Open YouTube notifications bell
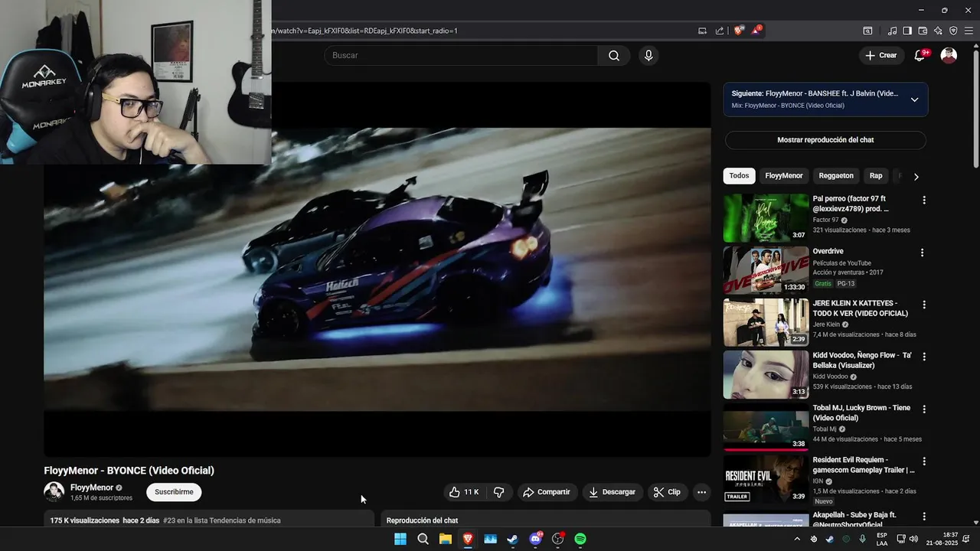 (920, 55)
